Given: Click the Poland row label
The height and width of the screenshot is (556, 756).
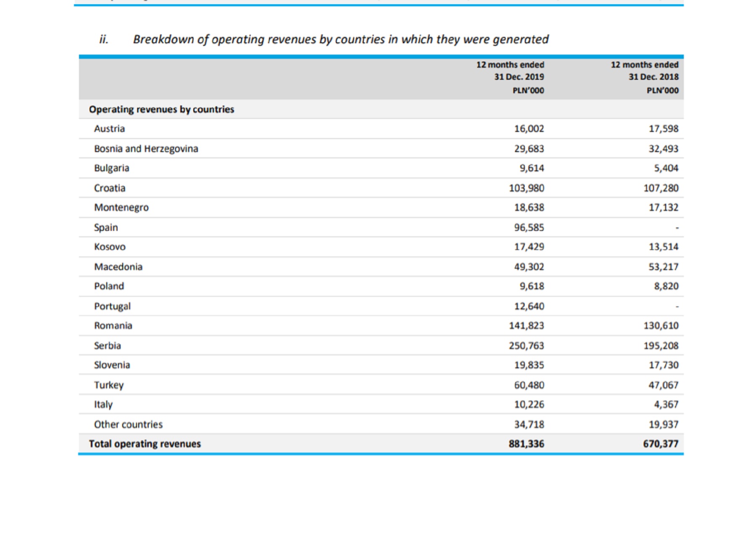Looking at the screenshot, I should click(109, 286).
